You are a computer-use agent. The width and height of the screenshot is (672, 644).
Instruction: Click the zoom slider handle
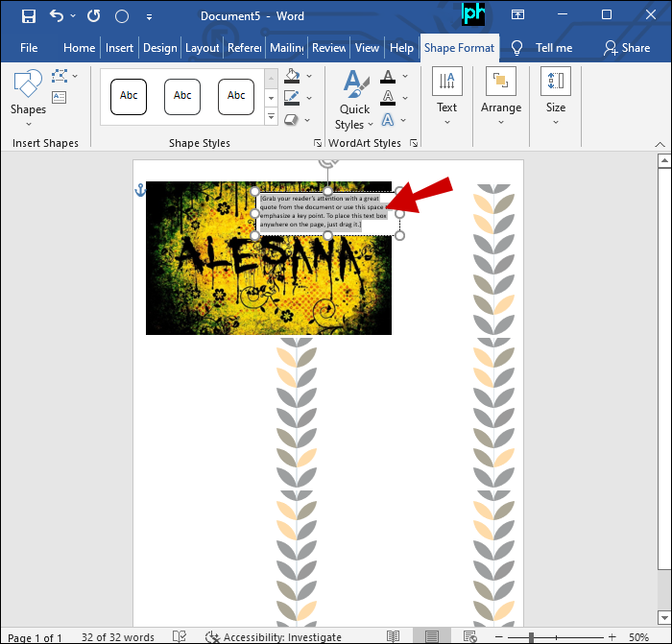click(x=531, y=637)
